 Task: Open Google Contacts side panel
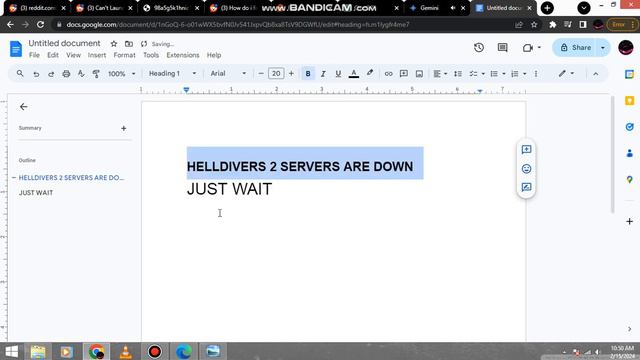(629, 153)
